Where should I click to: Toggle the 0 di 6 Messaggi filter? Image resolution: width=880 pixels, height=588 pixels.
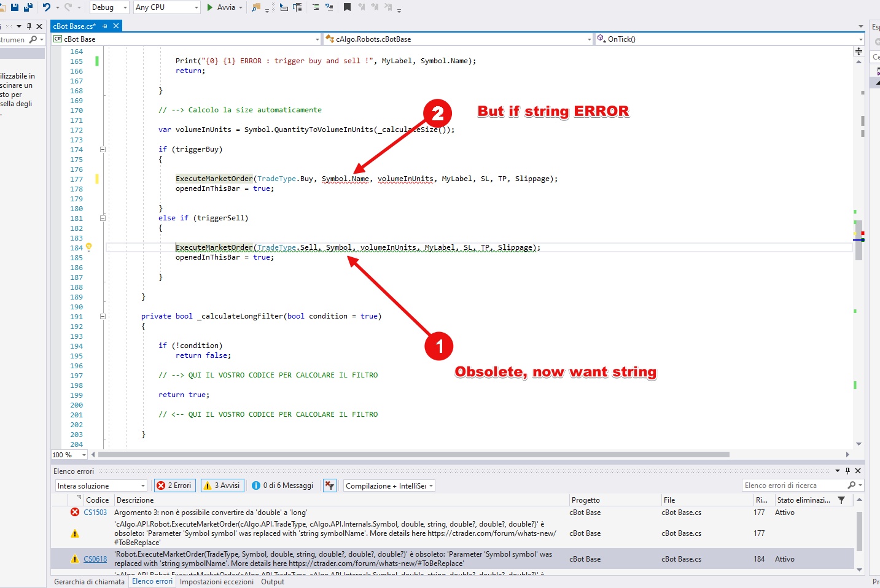[x=283, y=485]
